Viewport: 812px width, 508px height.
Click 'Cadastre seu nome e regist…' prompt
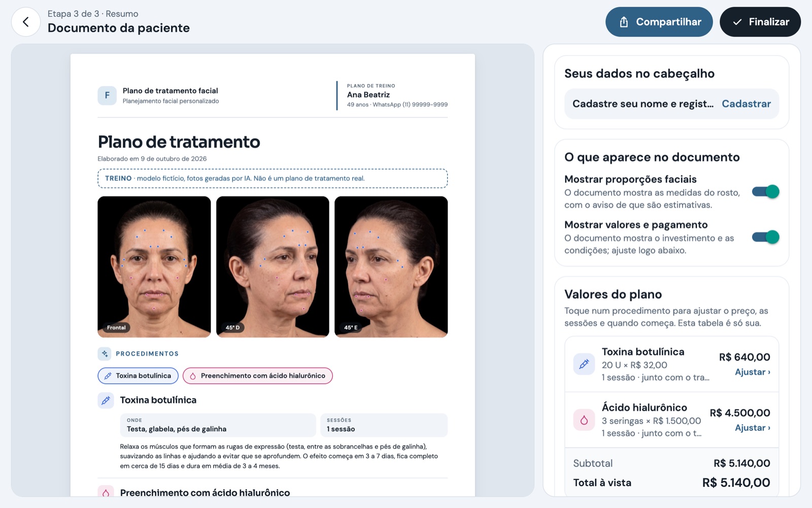pos(643,104)
